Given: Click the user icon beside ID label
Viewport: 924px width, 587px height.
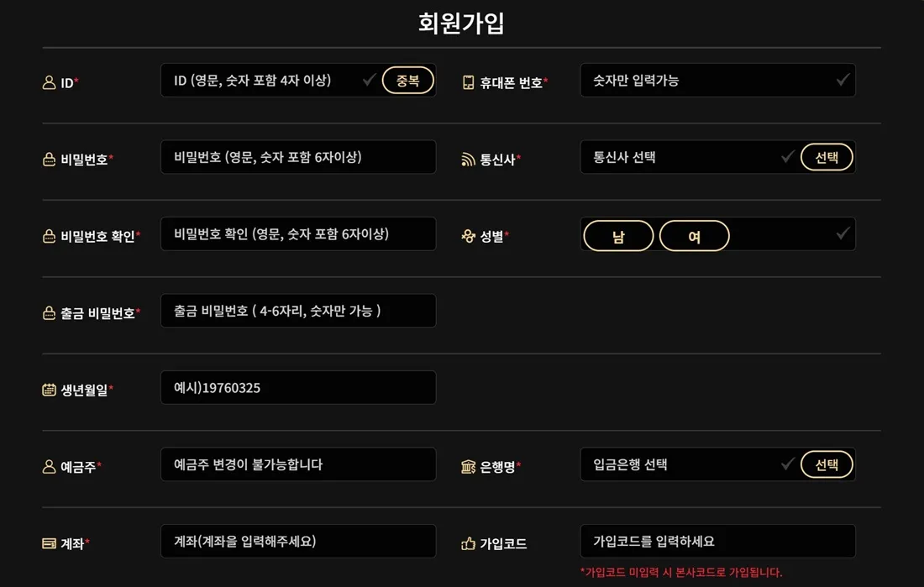Looking at the screenshot, I should click(49, 83).
